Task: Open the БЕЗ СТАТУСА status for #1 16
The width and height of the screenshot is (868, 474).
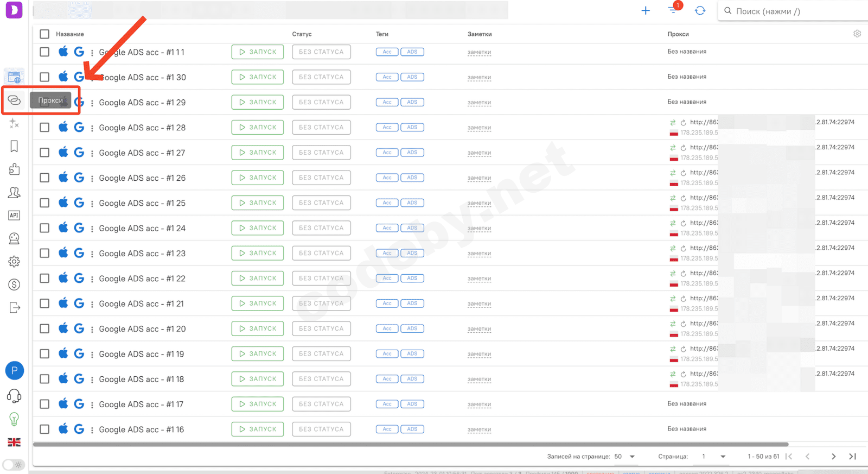Action: tap(321, 429)
